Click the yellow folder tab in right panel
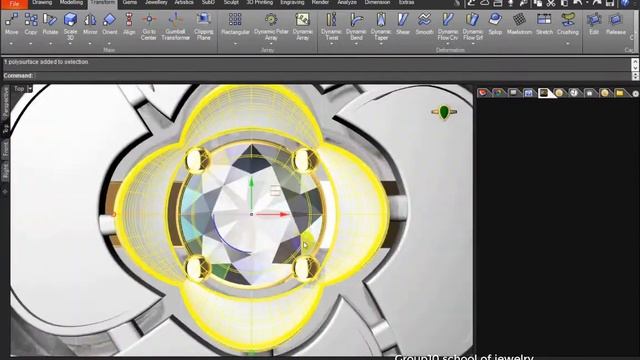640x360 pixels. coord(620,93)
